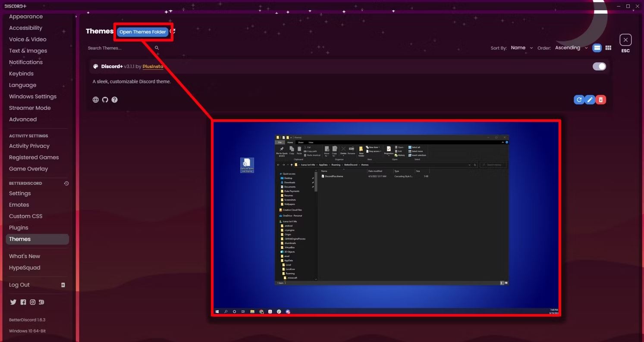Viewport: 644px width, 342px height.
Task: Reload the Discord+ theme
Action: point(579,100)
